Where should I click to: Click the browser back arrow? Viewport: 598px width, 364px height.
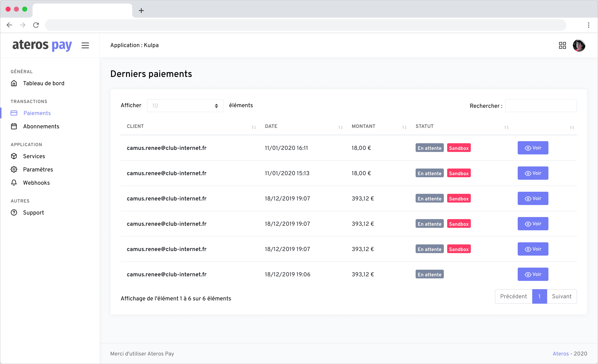(10, 25)
